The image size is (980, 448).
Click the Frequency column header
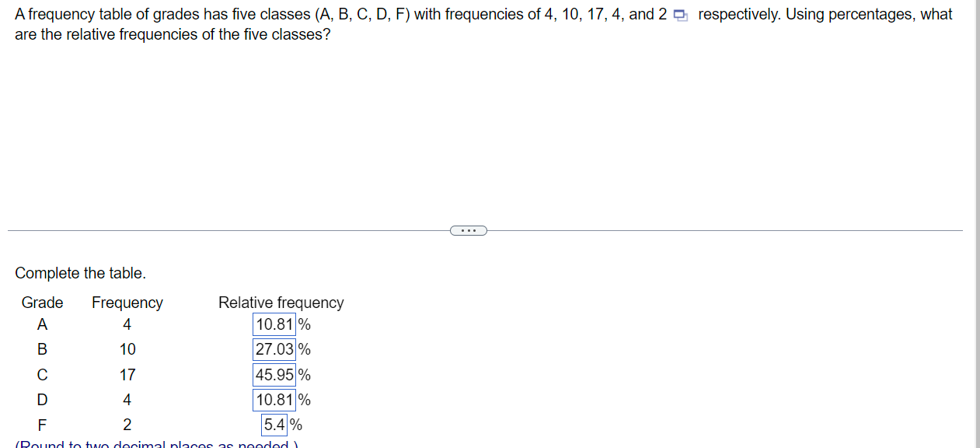pos(127,303)
